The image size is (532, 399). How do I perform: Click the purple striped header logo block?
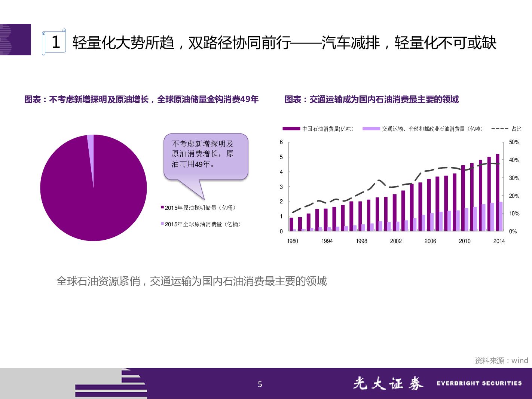pos(15,40)
